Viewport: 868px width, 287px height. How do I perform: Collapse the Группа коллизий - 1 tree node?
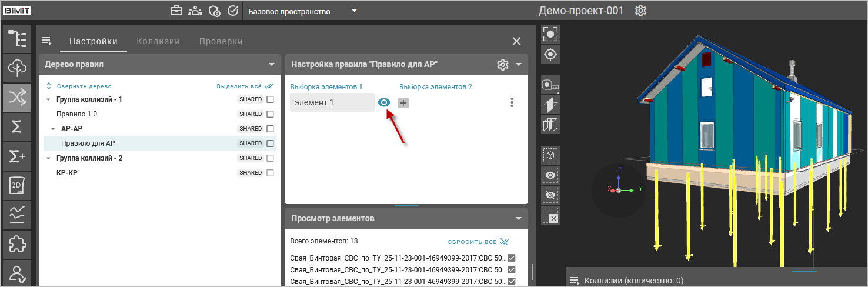coord(48,99)
